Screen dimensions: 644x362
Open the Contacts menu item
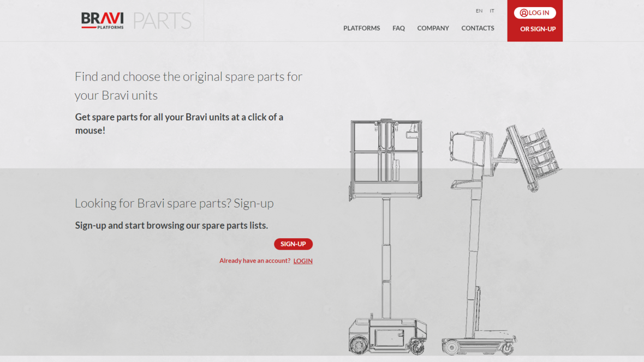(x=478, y=28)
